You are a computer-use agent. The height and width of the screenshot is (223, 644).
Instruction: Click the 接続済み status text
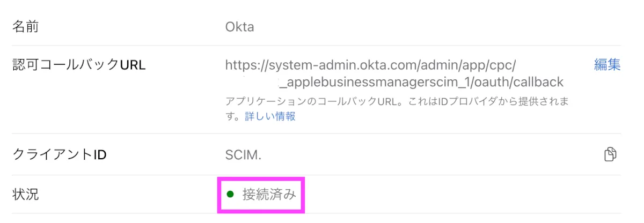coord(269,194)
